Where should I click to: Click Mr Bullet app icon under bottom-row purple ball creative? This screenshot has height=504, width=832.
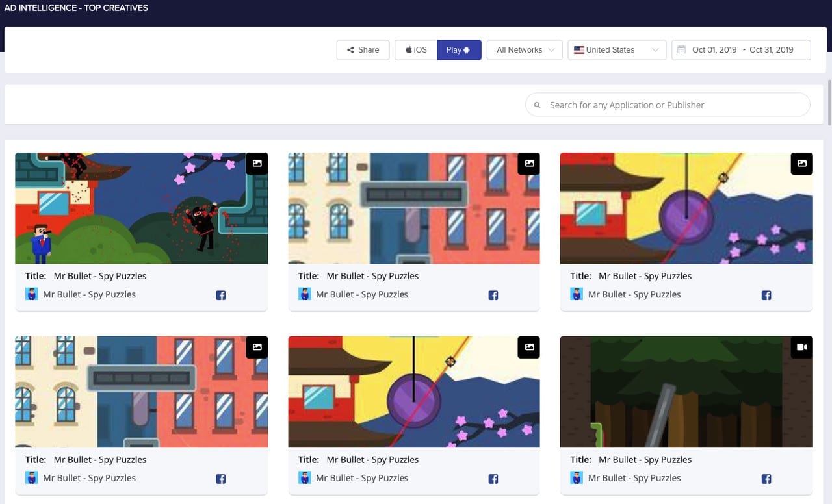pos(305,478)
